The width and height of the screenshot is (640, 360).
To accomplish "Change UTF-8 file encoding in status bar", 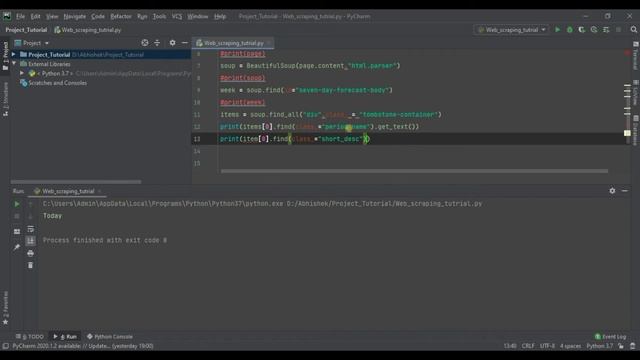I will [547, 346].
